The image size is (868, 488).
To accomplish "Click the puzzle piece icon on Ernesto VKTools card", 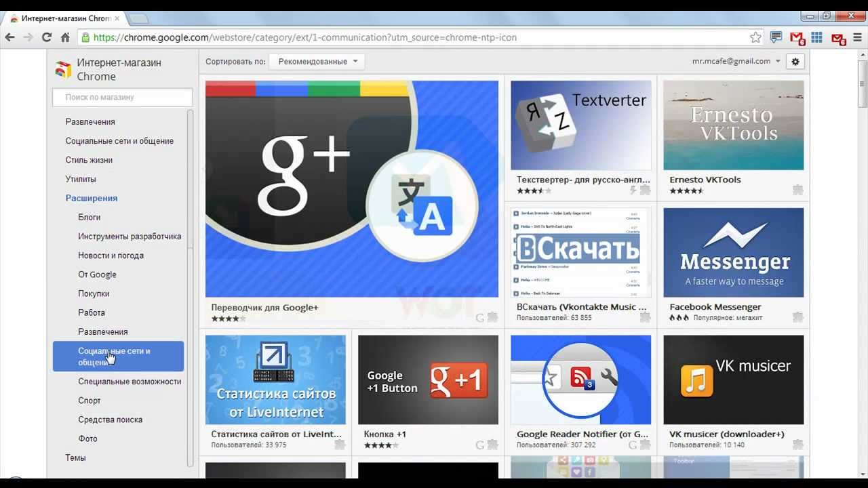I will 797,190.
